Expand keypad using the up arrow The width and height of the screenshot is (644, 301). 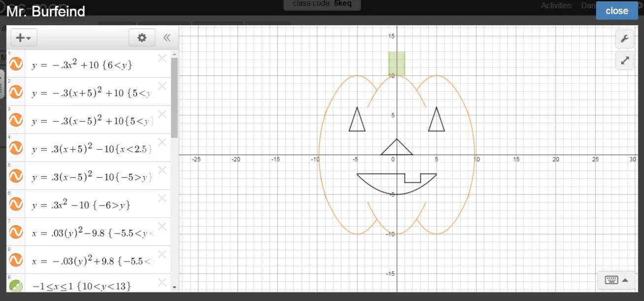tap(625, 280)
